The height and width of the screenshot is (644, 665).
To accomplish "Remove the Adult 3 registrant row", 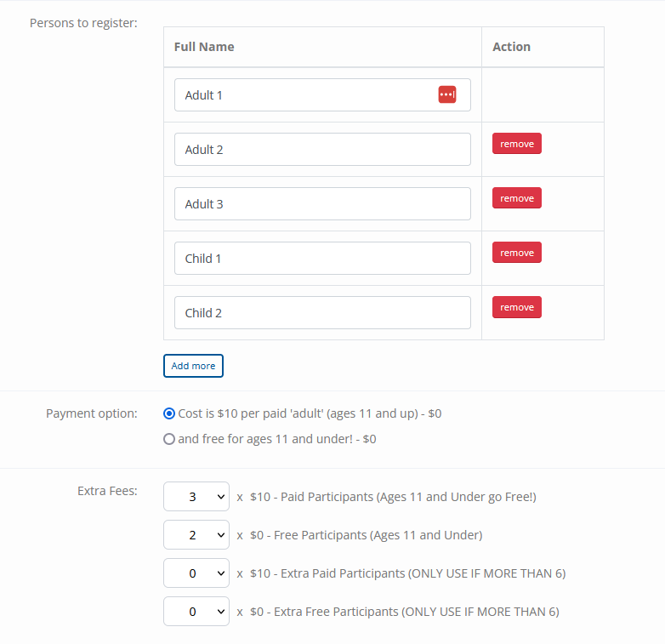I will pos(517,198).
